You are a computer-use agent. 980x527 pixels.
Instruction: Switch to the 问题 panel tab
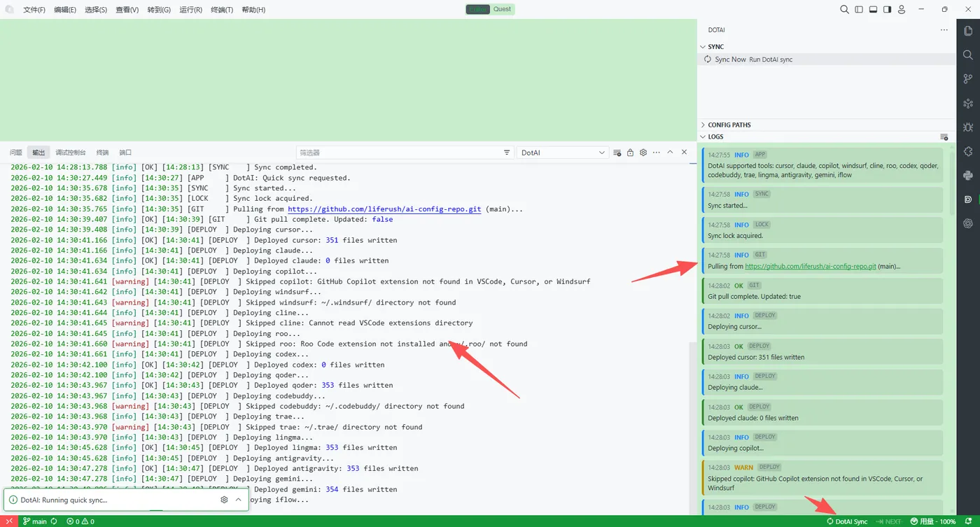pos(16,153)
